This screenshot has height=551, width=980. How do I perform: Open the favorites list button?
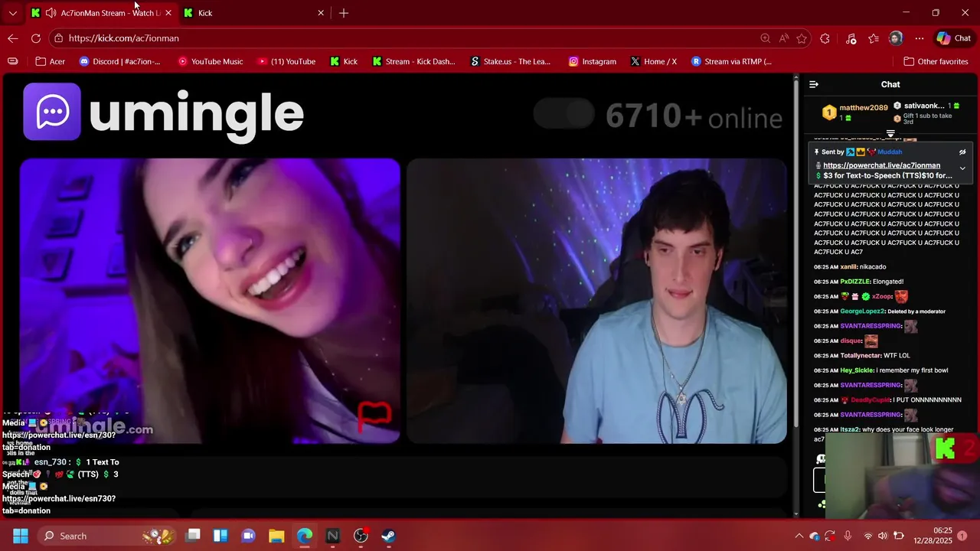[x=874, y=38]
